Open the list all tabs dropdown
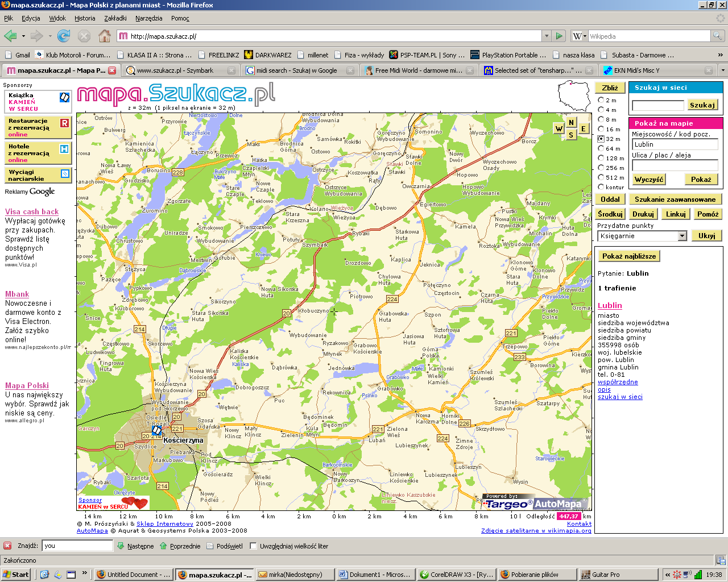This screenshot has height=582, width=728. [x=723, y=70]
